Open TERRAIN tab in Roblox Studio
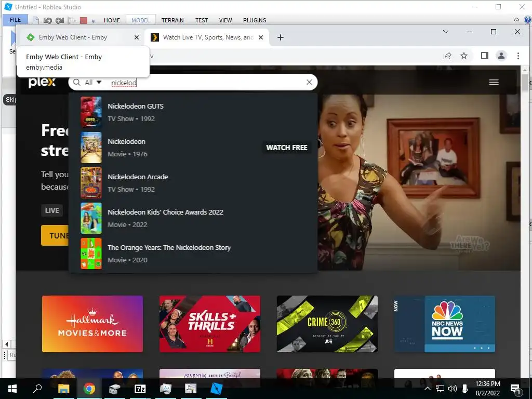Image resolution: width=532 pixels, height=399 pixels. coord(172,20)
